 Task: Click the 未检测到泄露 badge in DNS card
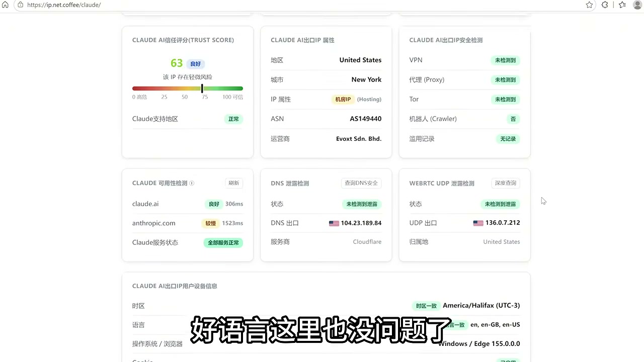click(x=361, y=204)
